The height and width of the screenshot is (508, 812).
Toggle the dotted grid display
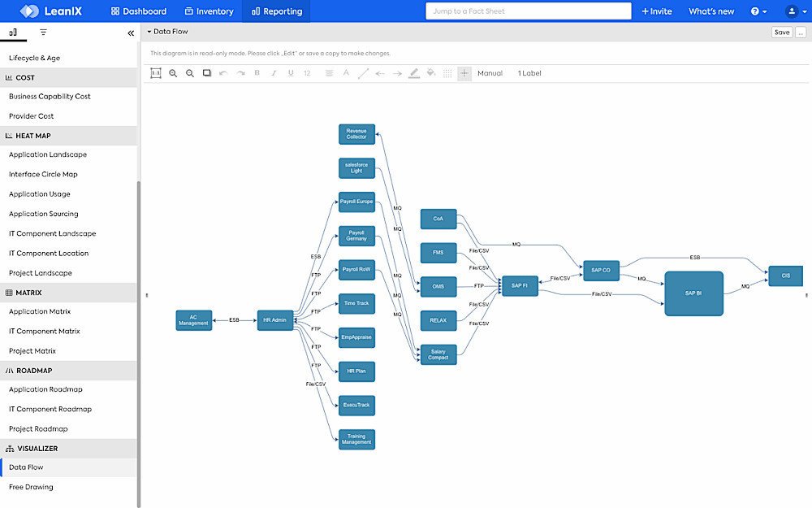[447, 74]
